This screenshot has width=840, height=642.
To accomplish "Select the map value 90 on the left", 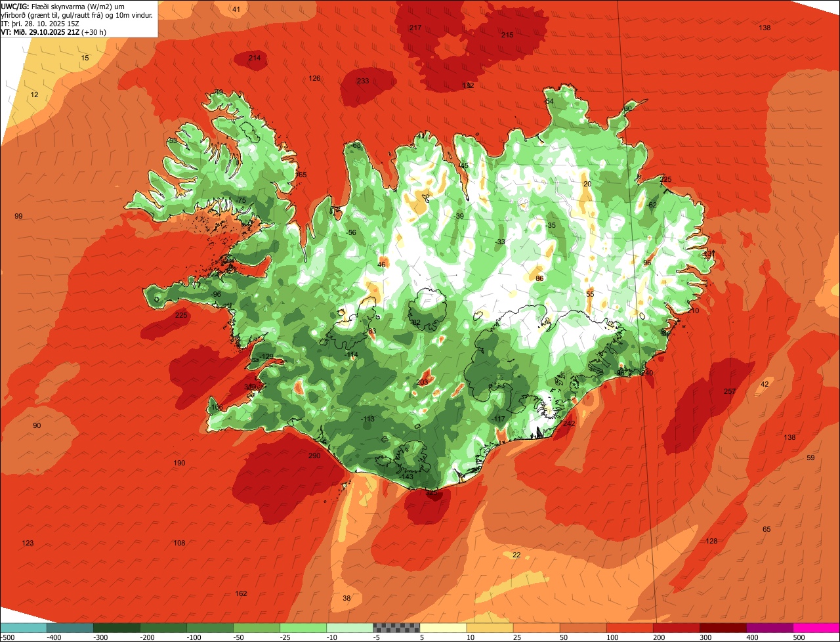I will pos(37,425).
